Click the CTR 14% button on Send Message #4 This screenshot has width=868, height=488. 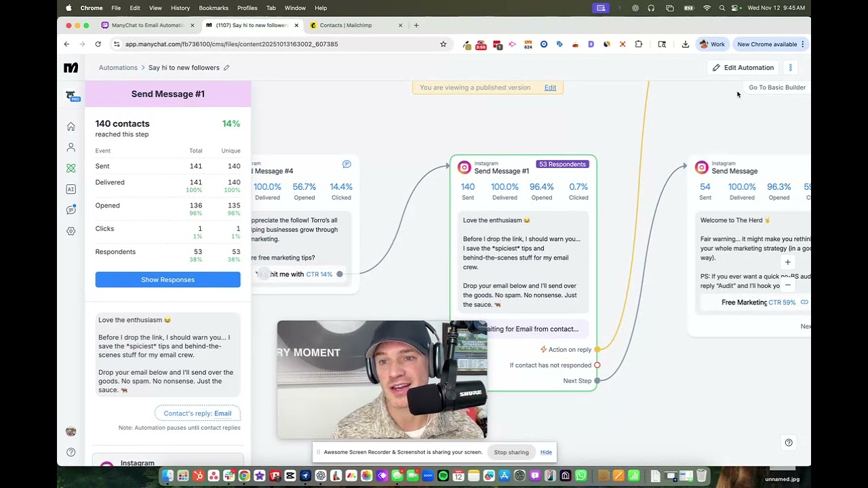[x=298, y=274]
